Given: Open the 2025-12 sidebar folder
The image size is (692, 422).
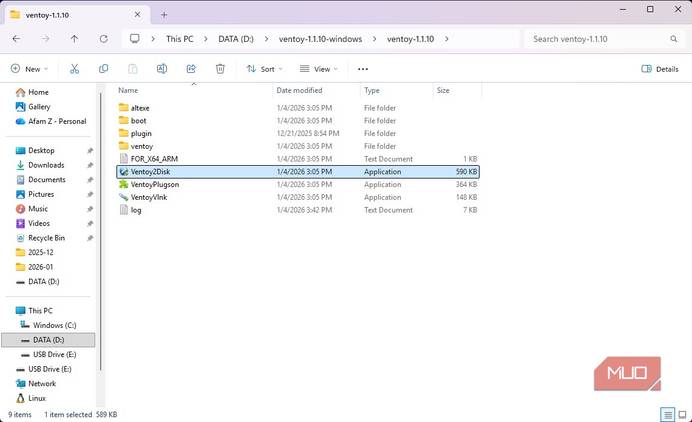Looking at the screenshot, I should point(40,252).
